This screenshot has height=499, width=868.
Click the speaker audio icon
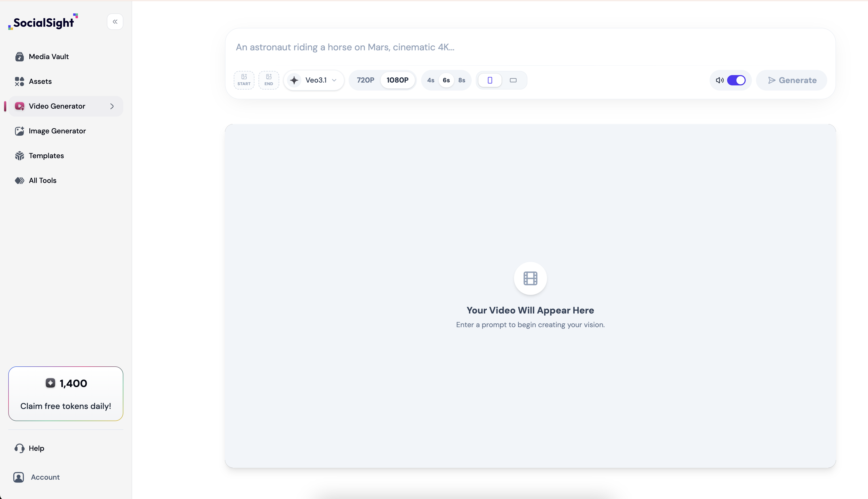[719, 80]
